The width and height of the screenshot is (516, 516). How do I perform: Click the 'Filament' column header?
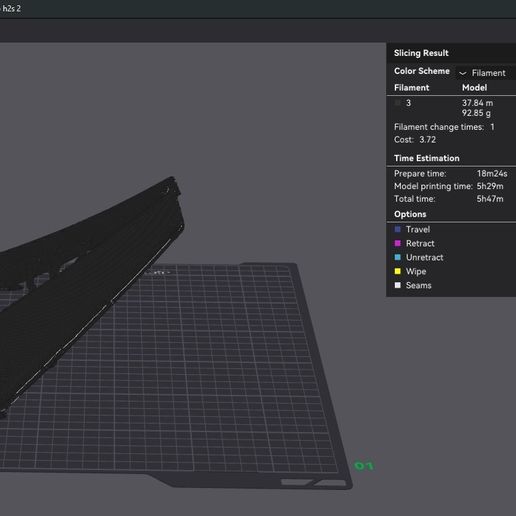coord(411,88)
